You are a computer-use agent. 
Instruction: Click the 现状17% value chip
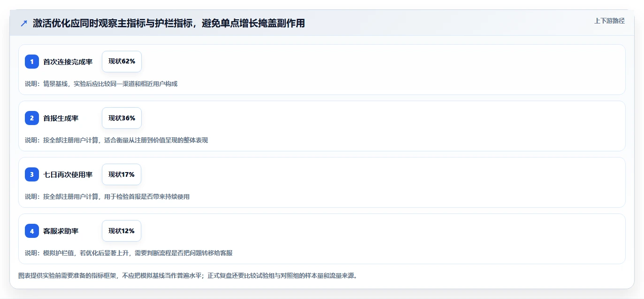[x=122, y=174]
